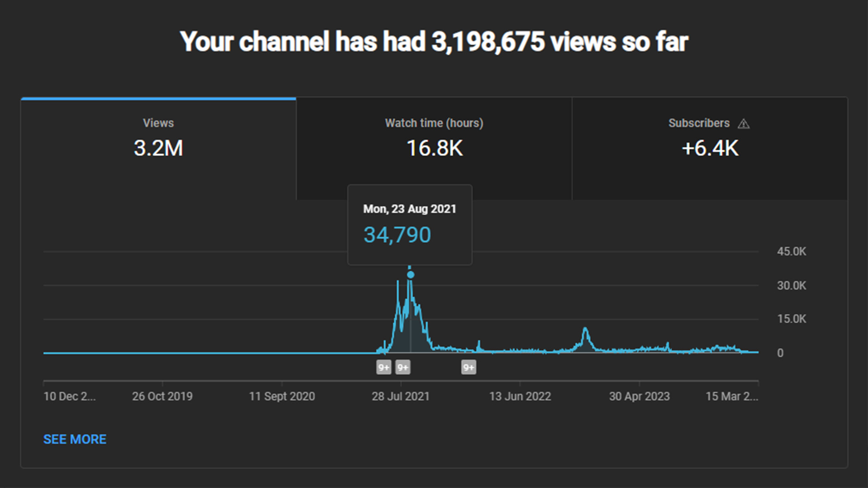Click the Subscribers warning triangle icon
The width and height of the screenshot is (868, 488).
point(744,124)
